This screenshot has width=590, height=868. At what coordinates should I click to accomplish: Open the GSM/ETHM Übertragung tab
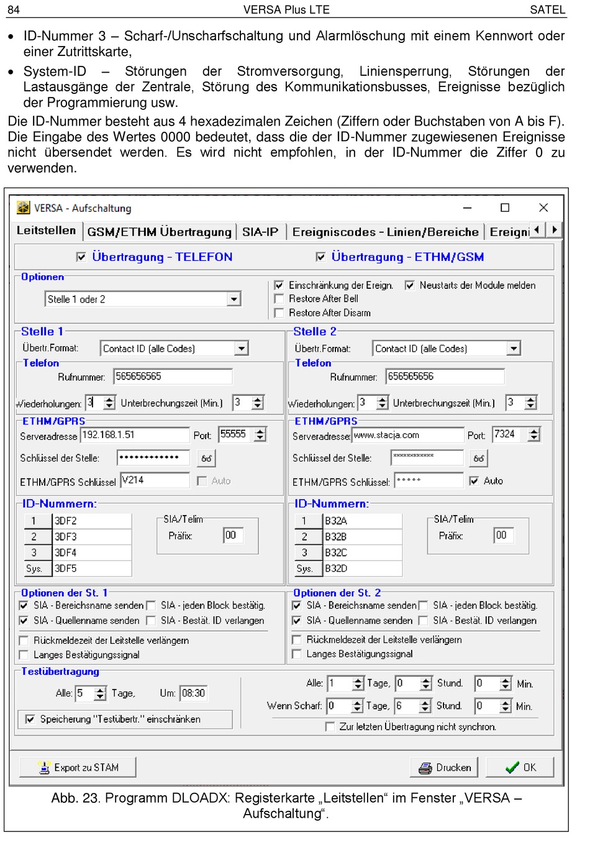(159, 232)
